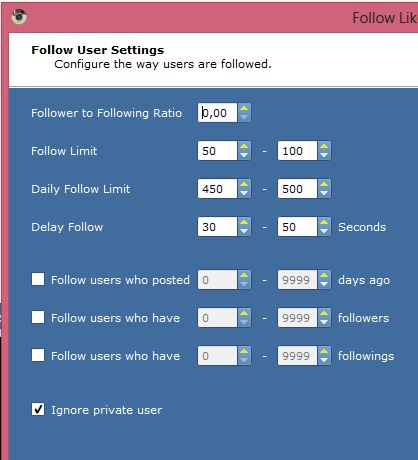
Task: Focus the Follower to Following Ratio field
Action: click(x=217, y=113)
